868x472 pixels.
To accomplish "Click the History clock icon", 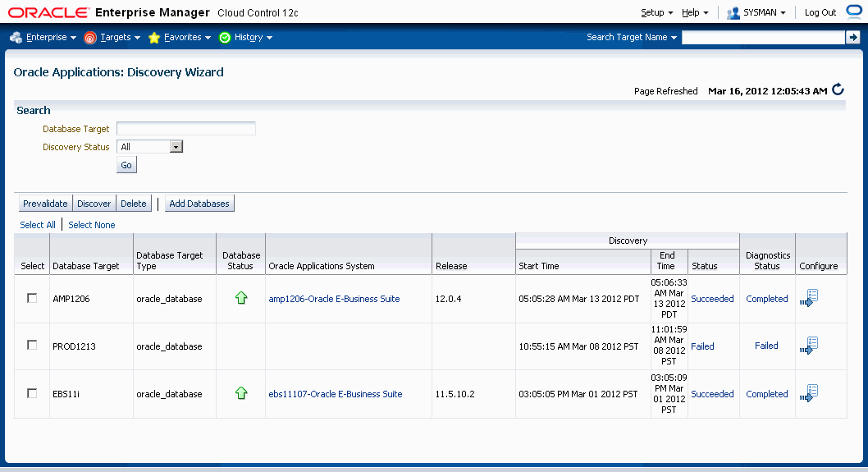I will [225, 37].
